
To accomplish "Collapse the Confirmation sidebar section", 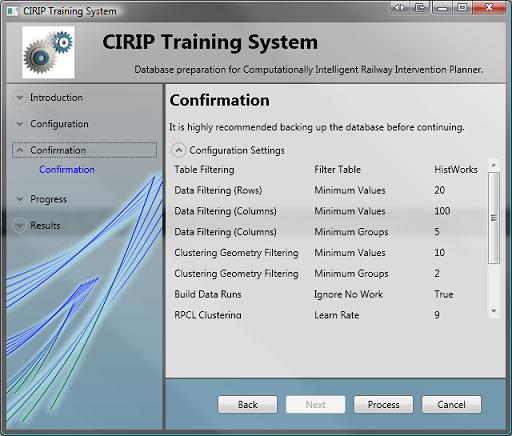I will coord(20,150).
